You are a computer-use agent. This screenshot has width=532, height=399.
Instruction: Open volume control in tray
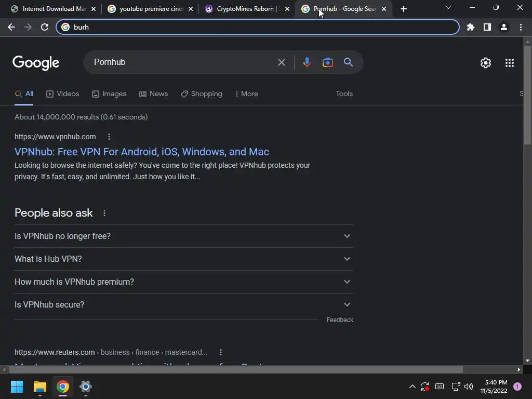point(469,387)
